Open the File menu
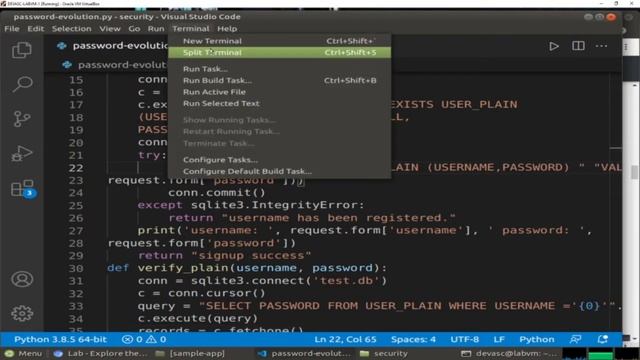 [12, 29]
